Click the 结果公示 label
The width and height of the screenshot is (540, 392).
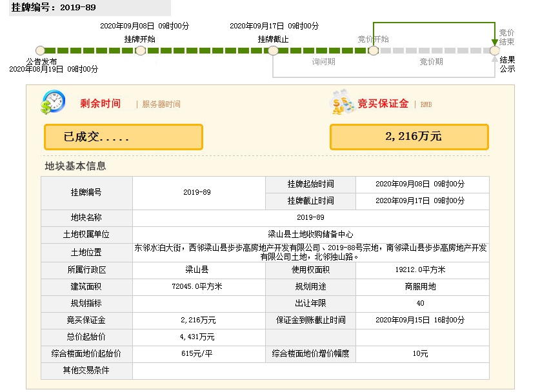(x=507, y=64)
